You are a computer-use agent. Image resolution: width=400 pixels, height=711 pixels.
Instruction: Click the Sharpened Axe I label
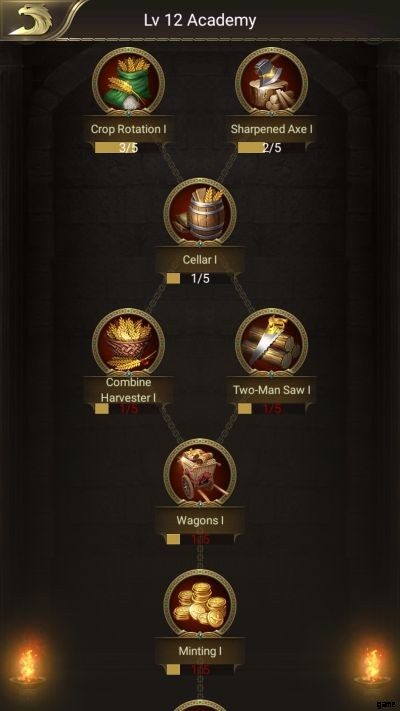click(271, 129)
